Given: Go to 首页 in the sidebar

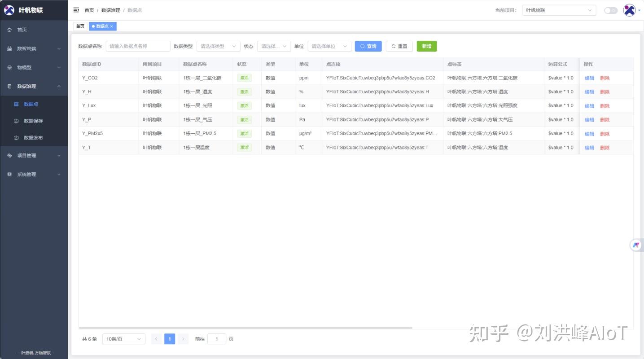Looking at the screenshot, I should [34, 30].
